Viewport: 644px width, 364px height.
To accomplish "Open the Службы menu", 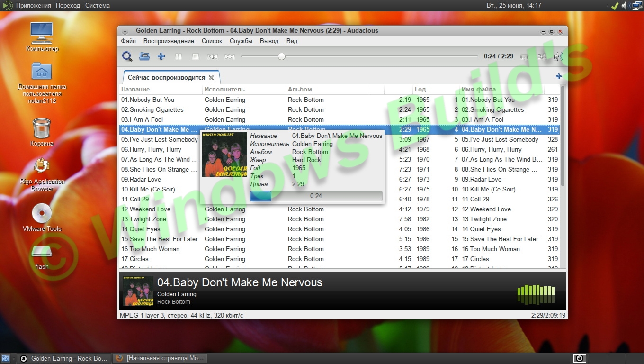I will point(241,41).
